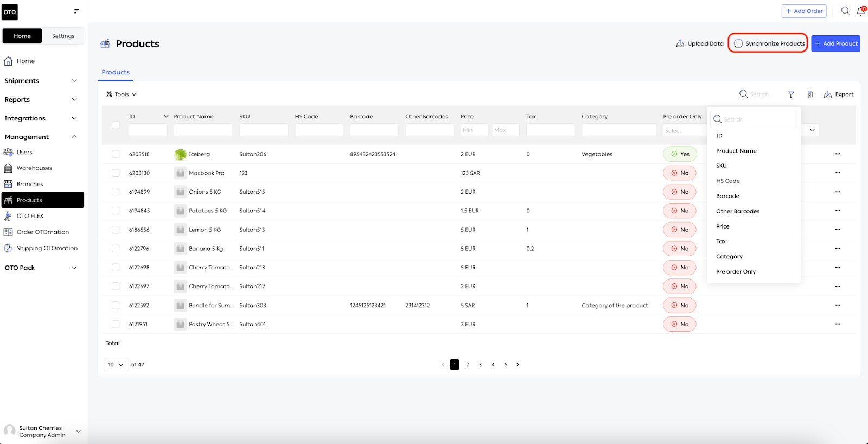Select checkbox for product 6122698

tap(116, 268)
